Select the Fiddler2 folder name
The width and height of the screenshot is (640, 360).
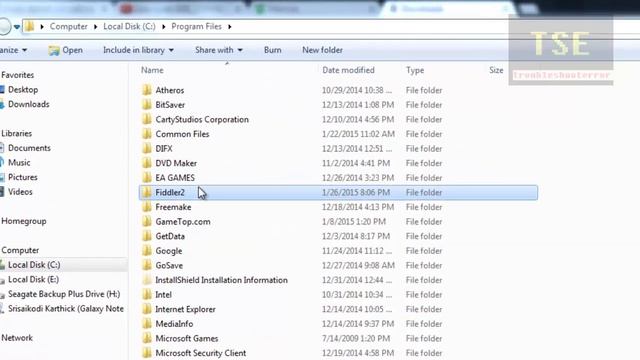click(x=170, y=192)
